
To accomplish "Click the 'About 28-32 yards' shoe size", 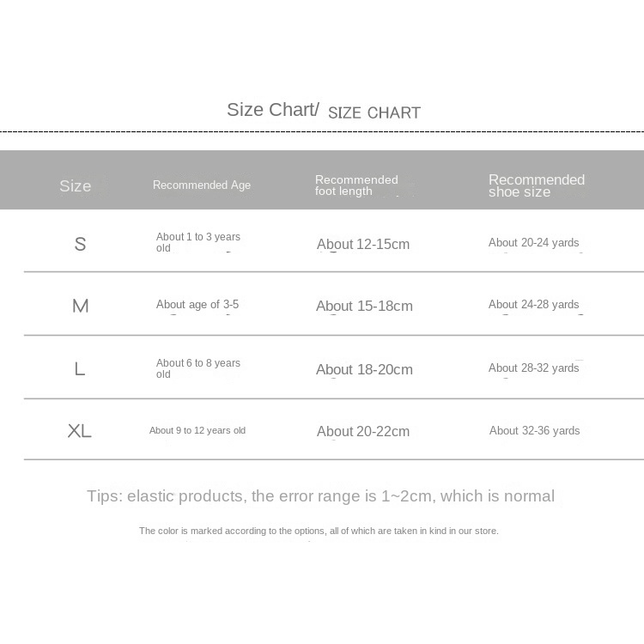I will tap(534, 368).
